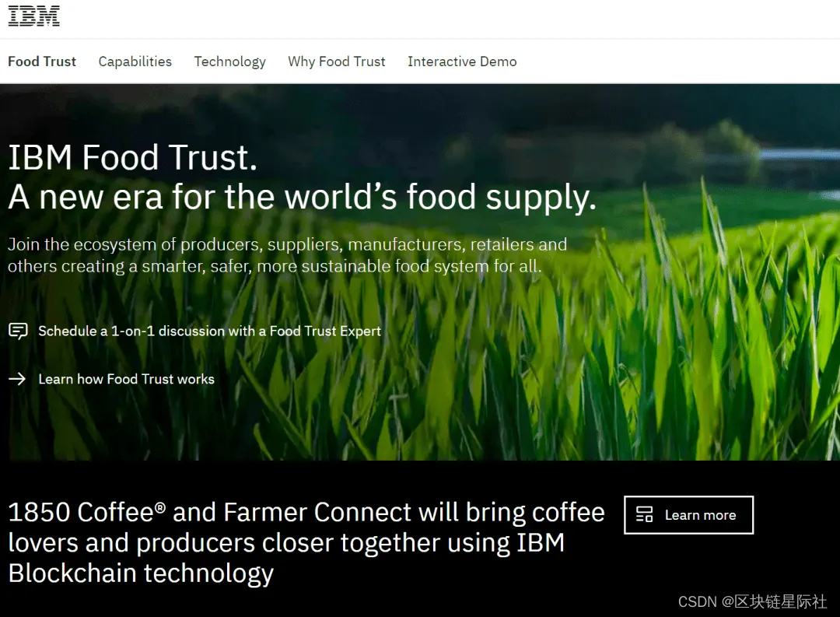Click the icon inside the Learn more button
This screenshot has width=840, height=617.
[645, 514]
